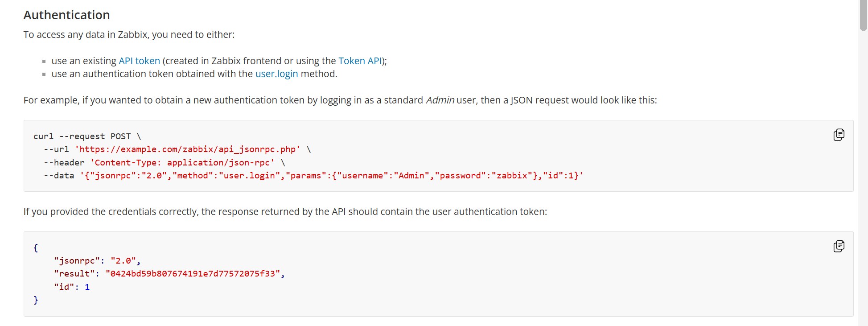Click the "To access any data in Zabbix" sentence
The width and height of the screenshot is (868, 326).
click(x=129, y=35)
